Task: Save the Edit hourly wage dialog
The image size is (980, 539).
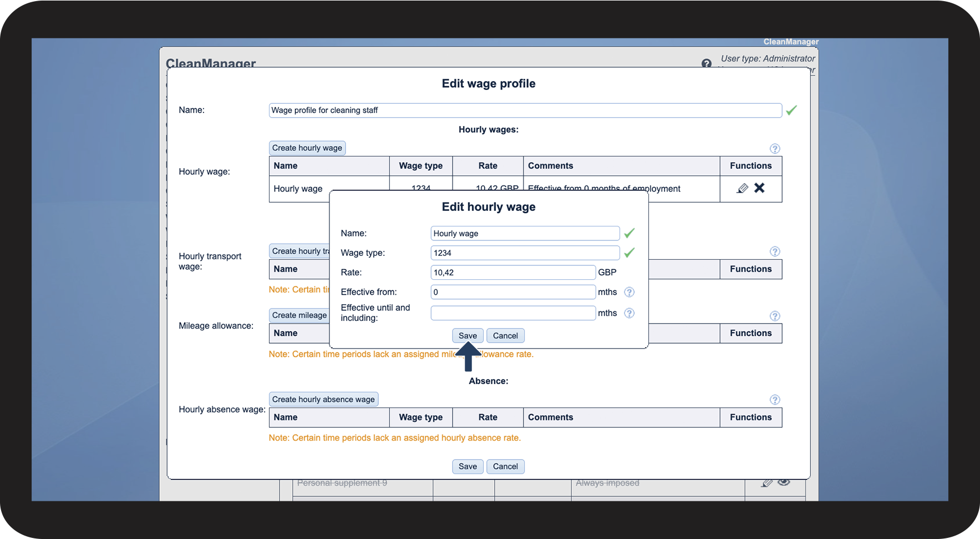Action: tap(468, 336)
